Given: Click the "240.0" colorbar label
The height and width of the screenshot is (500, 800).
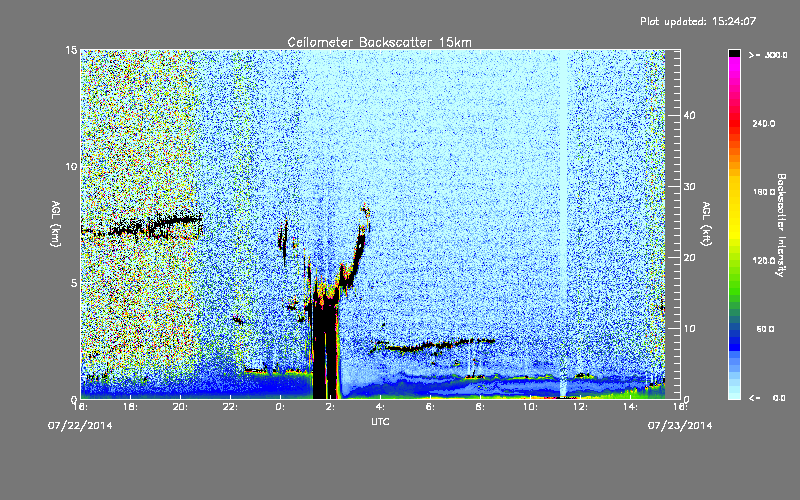Looking at the screenshot, I should 764,123.
